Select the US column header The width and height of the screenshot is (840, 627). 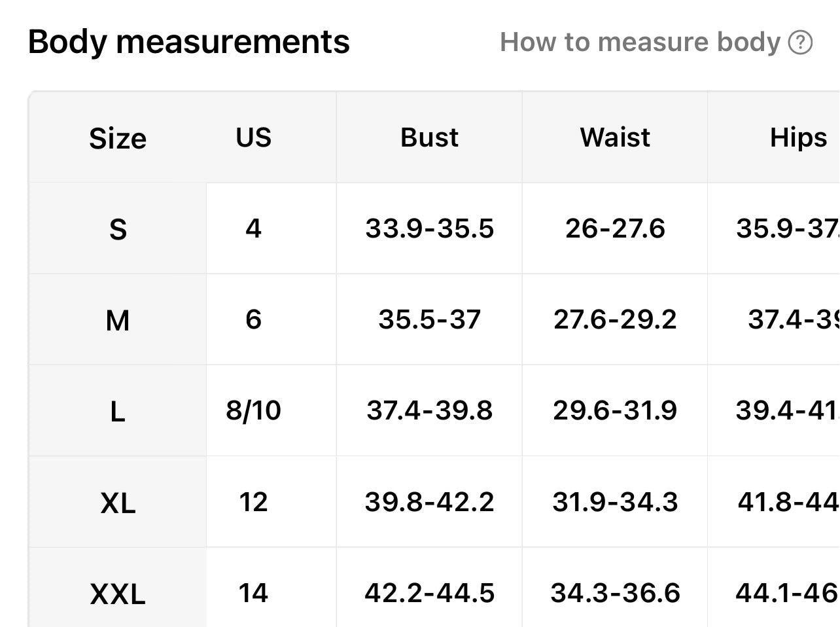(253, 137)
